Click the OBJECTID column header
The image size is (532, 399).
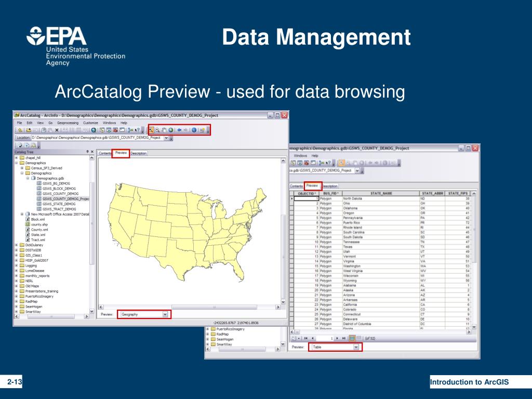click(307, 193)
